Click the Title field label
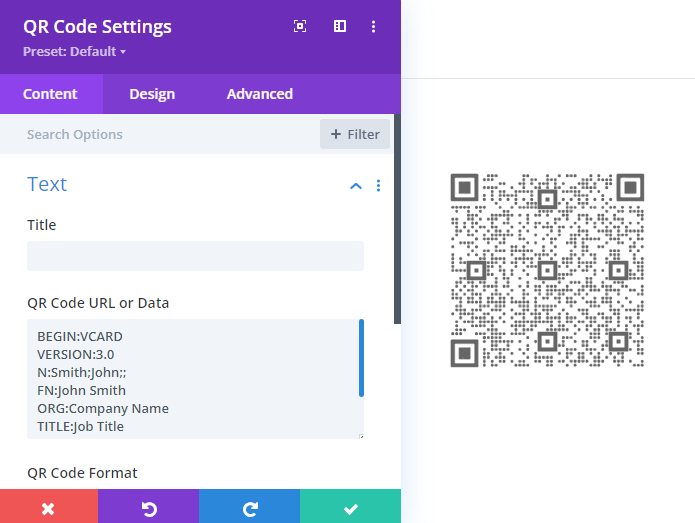 [42, 225]
